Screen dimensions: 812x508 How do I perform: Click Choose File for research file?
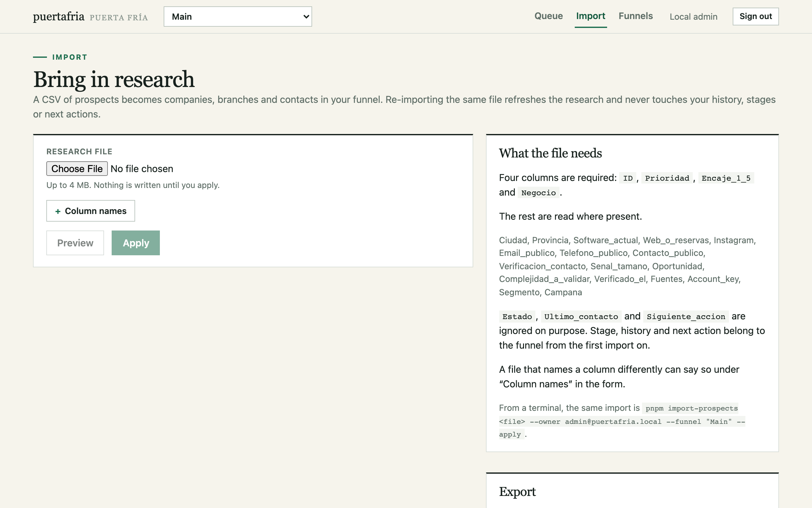coord(77,169)
